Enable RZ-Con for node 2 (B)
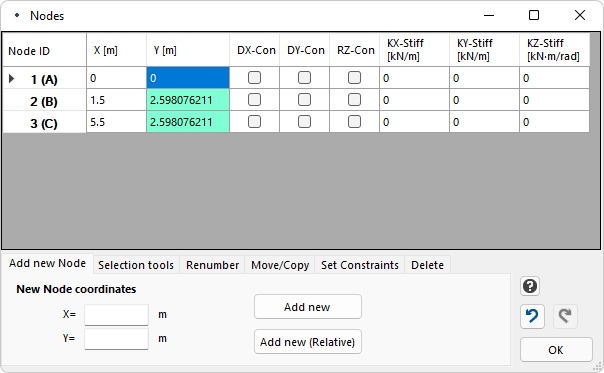The image size is (604, 373). [354, 100]
